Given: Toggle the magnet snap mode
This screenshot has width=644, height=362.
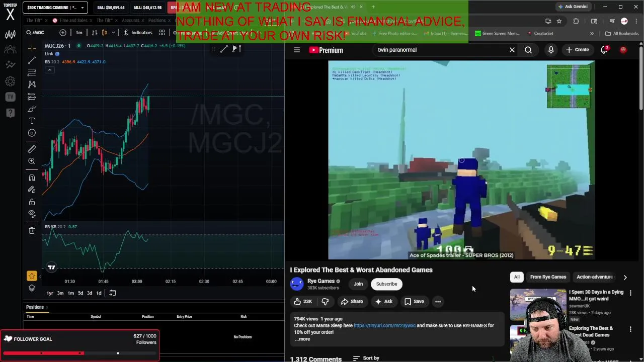Looking at the screenshot, I should (32, 177).
